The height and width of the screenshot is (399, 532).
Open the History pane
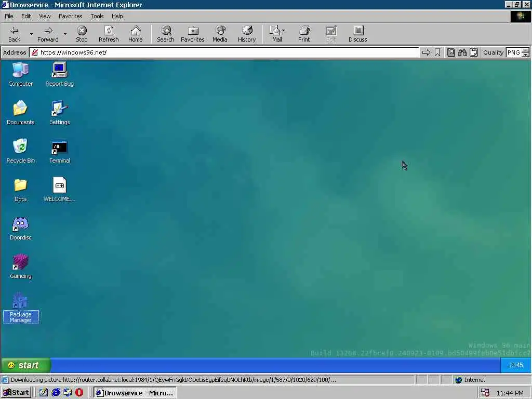[x=247, y=34]
